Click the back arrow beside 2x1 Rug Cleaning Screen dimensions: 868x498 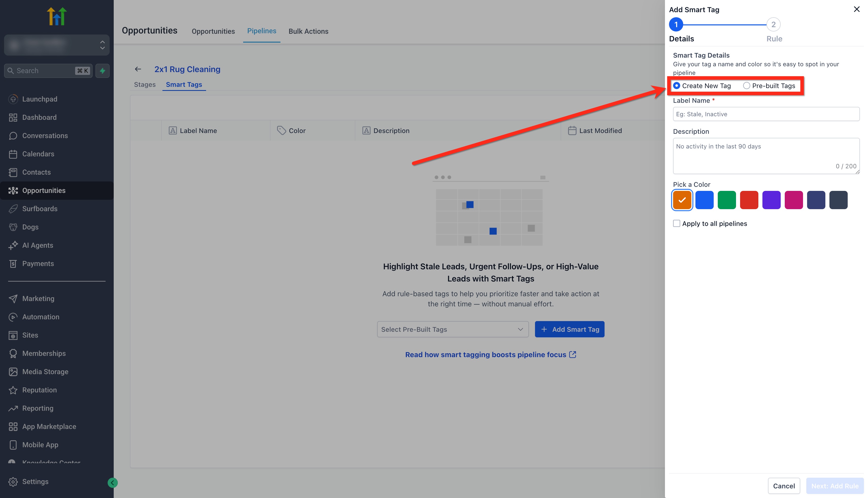138,69
